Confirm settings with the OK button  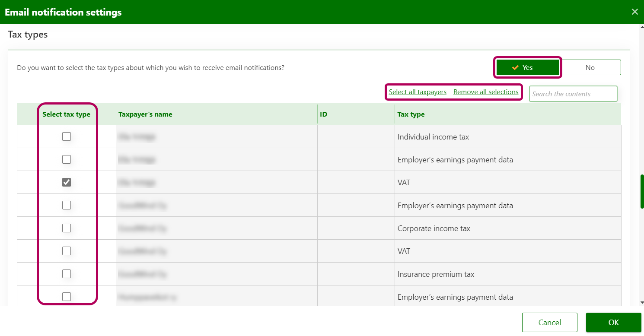coord(613,322)
